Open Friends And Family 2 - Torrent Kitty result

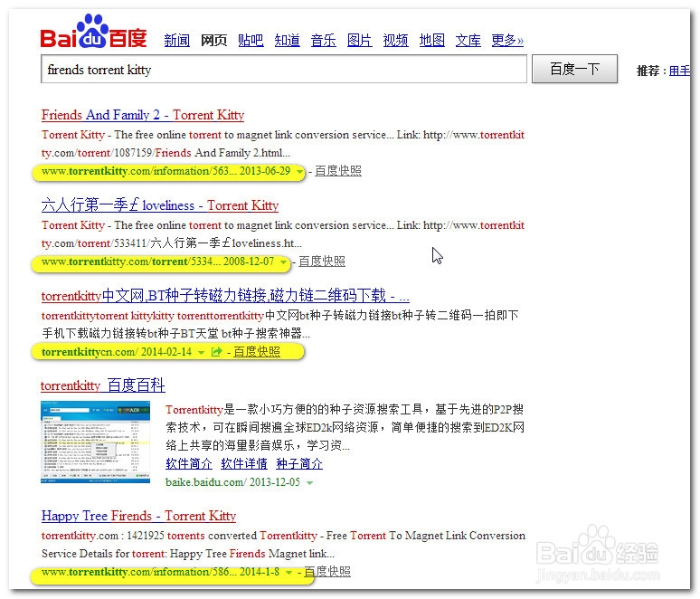pos(143,115)
